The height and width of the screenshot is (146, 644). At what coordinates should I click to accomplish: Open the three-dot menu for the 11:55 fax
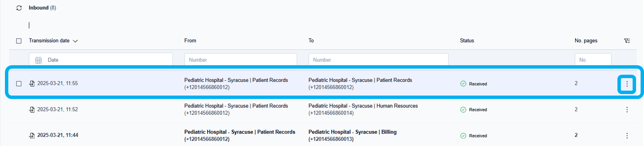tap(627, 84)
